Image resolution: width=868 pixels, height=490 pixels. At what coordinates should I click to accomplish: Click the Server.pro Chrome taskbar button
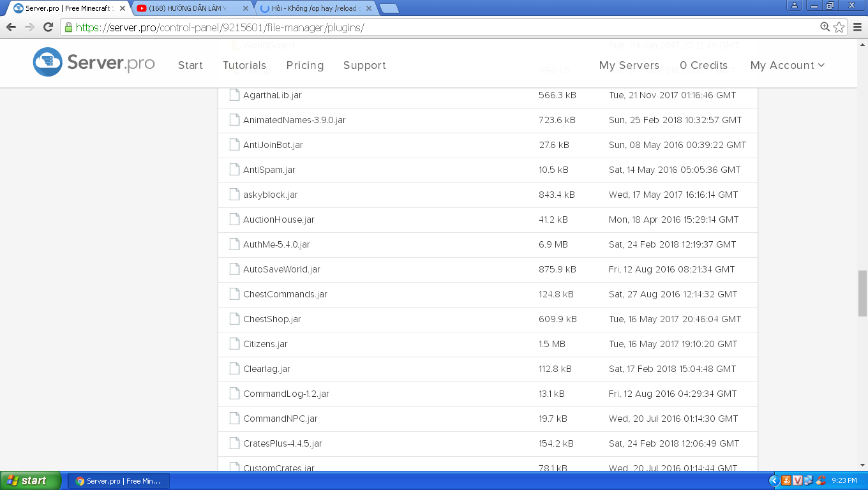119,480
